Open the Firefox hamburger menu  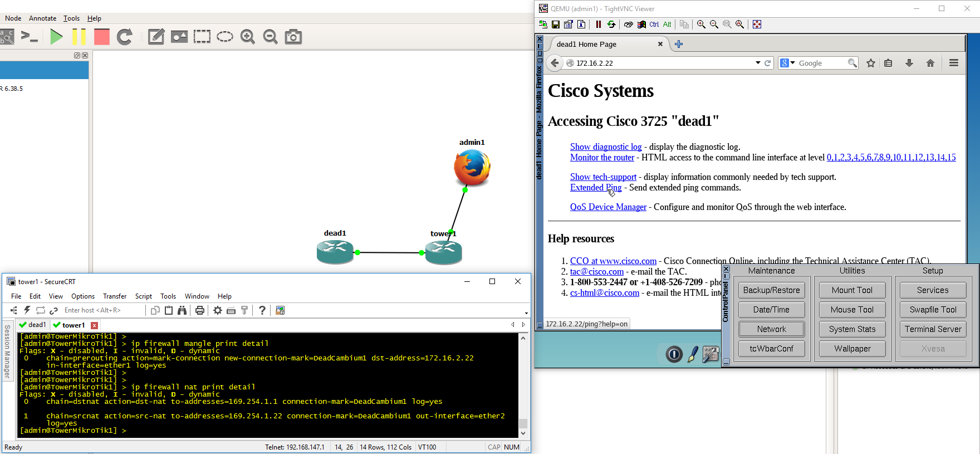pyautogui.click(x=954, y=63)
